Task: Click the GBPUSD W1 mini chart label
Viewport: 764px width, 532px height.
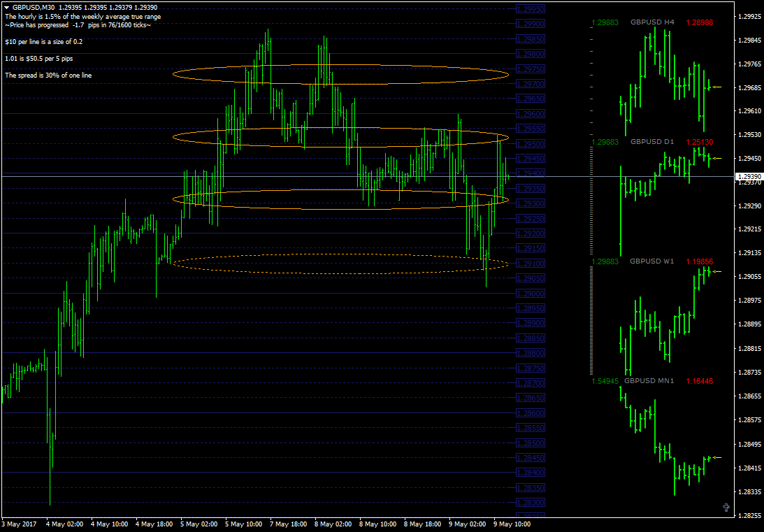Action: (652, 261)
